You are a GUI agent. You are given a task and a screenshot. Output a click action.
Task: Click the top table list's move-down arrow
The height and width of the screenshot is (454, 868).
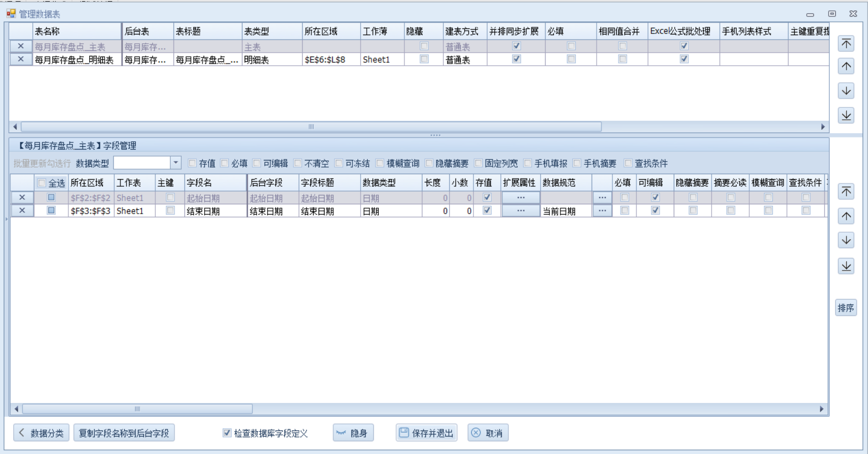point(846,91)
